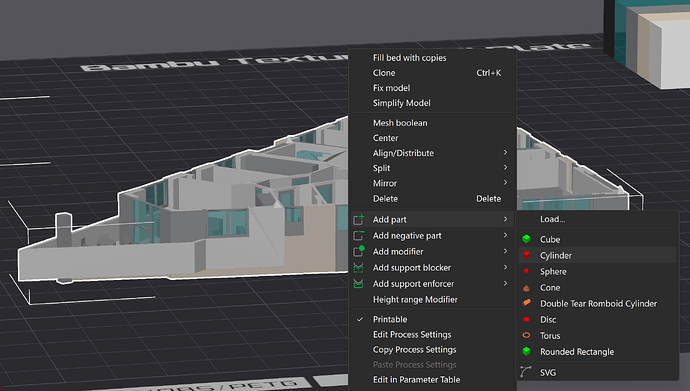This screenshot has height=391, width=690.
Task: Click the red Sphere icon
Action: coord(526,271)
